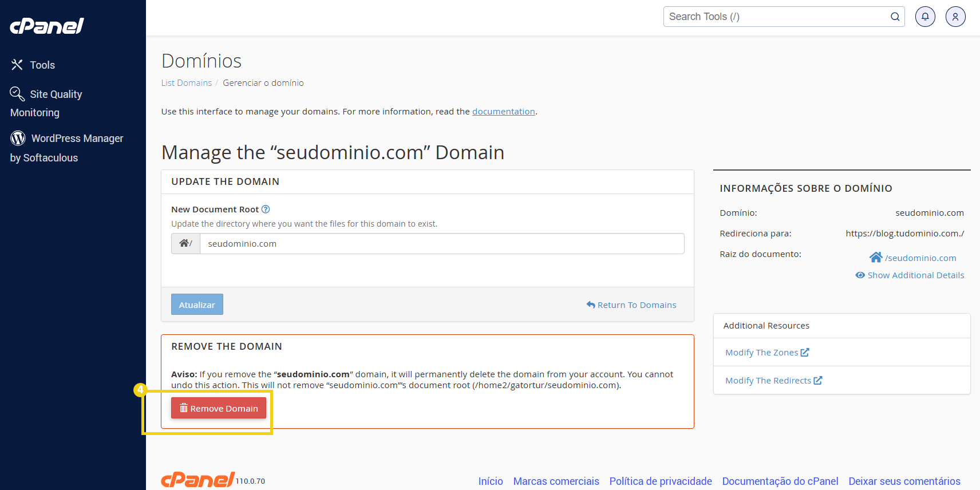Open Documentação do cPanel link
This screenshot has width=980, height=490.
point(780,481)
